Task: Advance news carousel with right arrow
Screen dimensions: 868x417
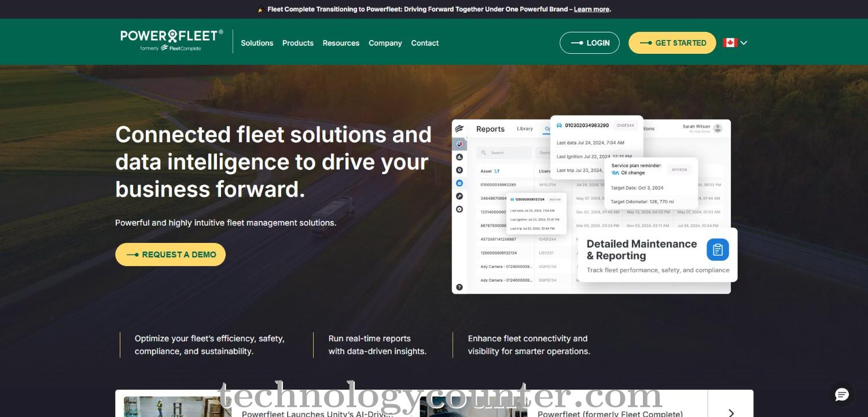Action: (731, 412)
